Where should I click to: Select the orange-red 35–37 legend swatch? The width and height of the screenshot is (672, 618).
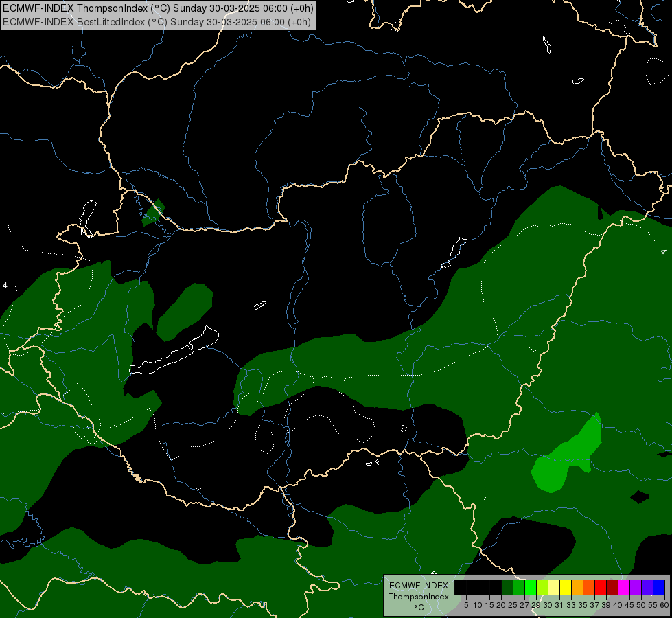[x=589, y=588]
